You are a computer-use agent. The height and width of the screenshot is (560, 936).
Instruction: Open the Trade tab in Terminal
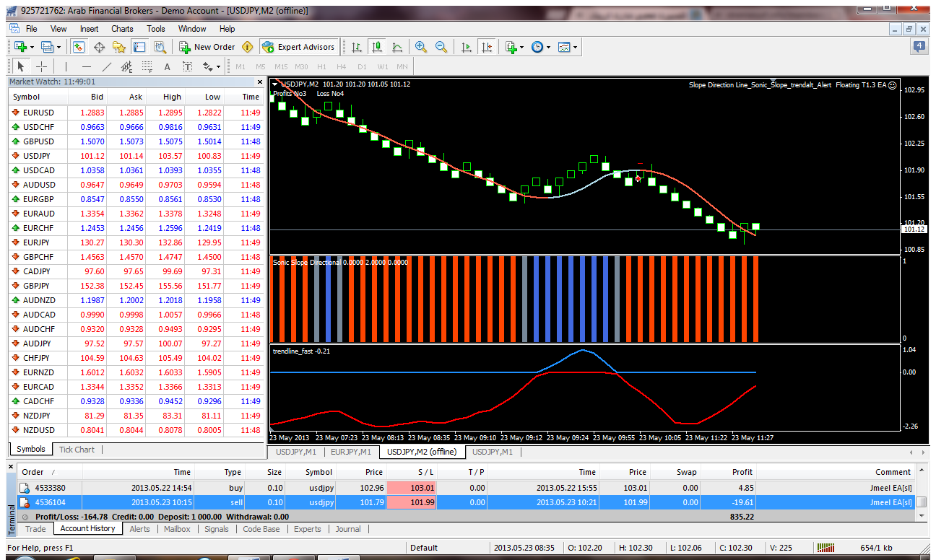[x=35, y=529]
